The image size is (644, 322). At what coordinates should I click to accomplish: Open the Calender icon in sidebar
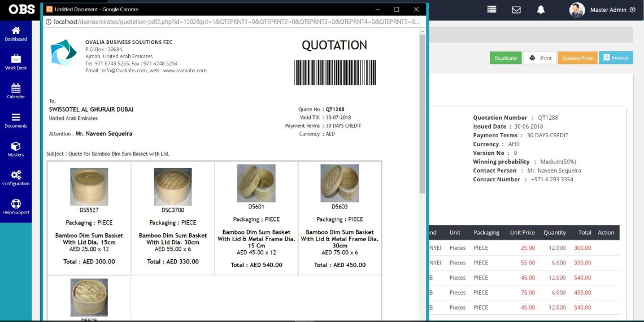(x=16, y=90)
